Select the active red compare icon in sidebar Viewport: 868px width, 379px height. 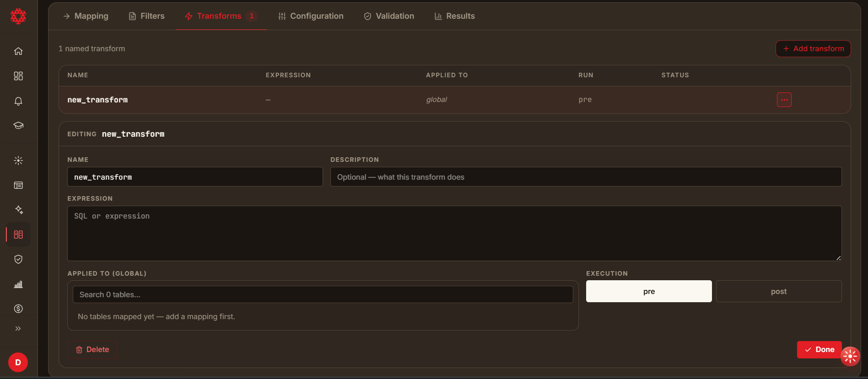coord(18,235)
